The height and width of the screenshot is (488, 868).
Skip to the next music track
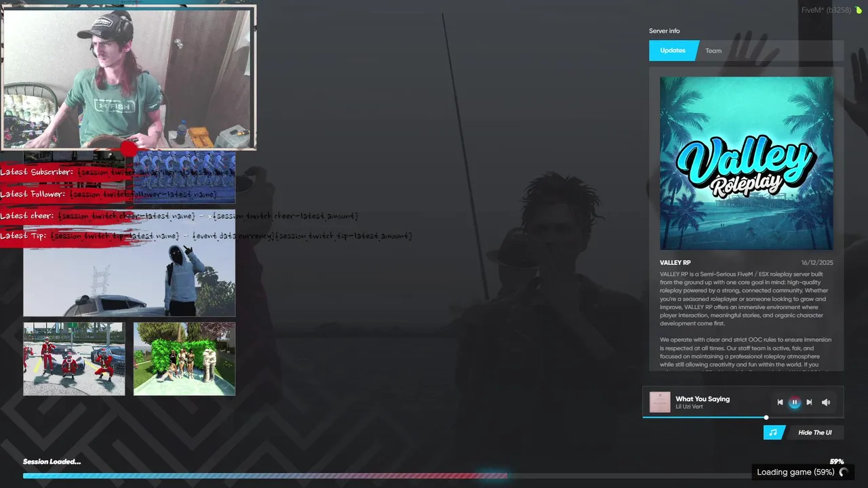pyautogui.click(x=809, y=402)
